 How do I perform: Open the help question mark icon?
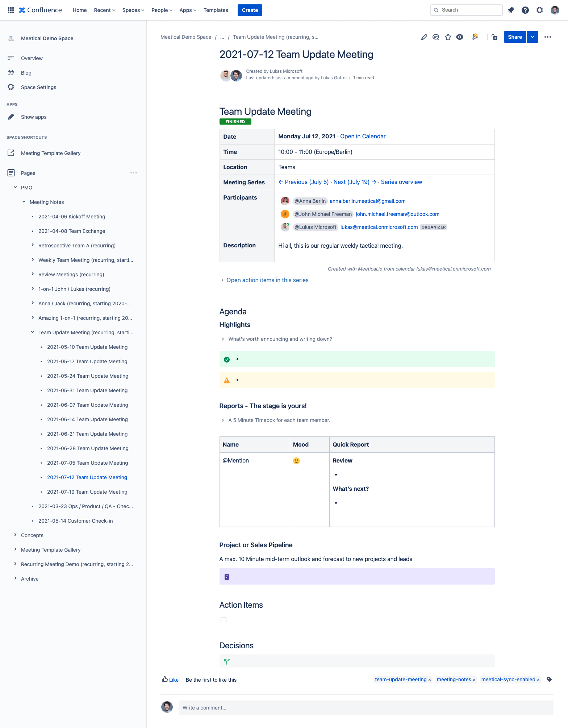[525, 10]
